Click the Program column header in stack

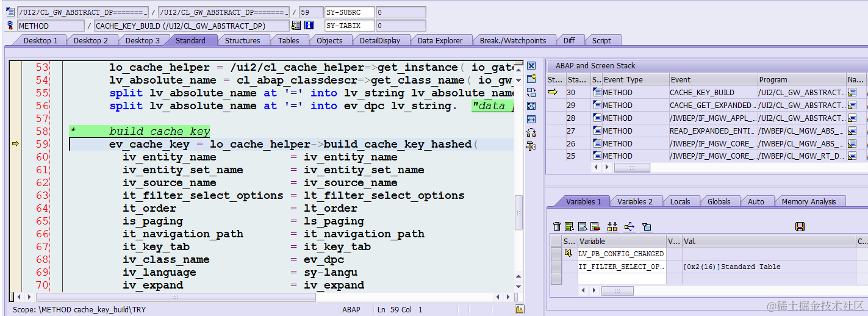(x=802, y=79)
